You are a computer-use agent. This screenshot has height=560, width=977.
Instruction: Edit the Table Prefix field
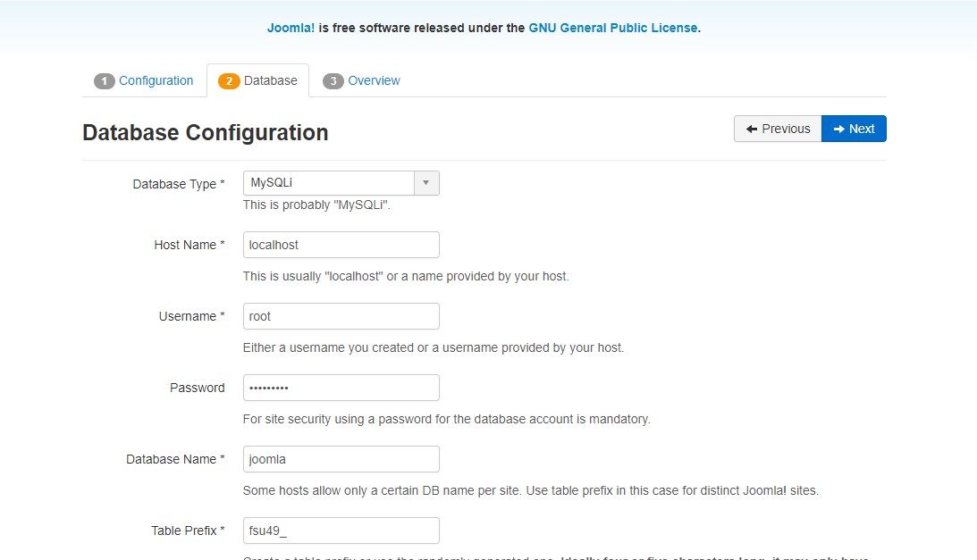coord(341,531)
